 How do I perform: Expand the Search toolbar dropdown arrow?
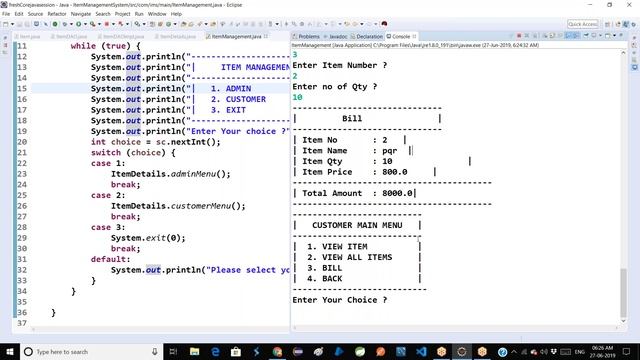(206, 24)
